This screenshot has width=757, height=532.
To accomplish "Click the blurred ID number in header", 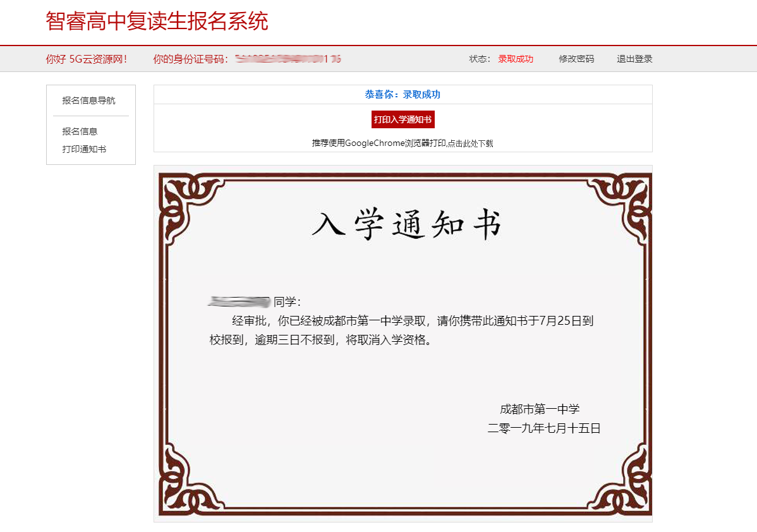I will pos(288,59).
